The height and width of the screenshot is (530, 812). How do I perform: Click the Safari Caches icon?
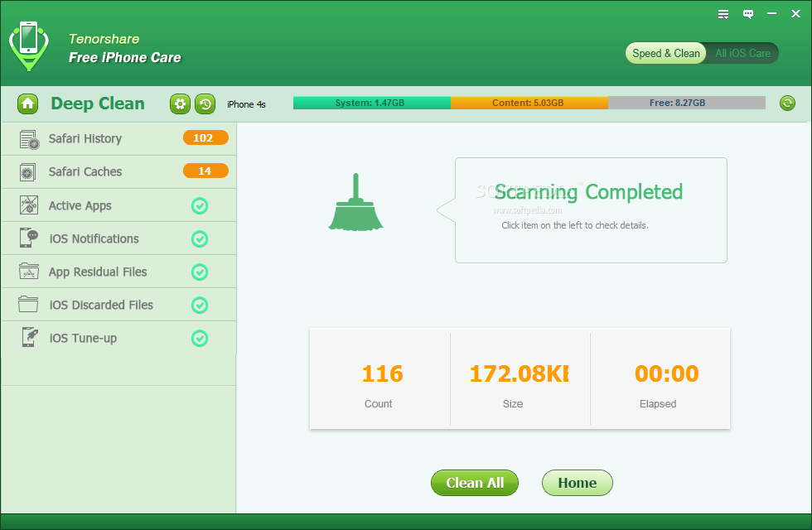27,172
